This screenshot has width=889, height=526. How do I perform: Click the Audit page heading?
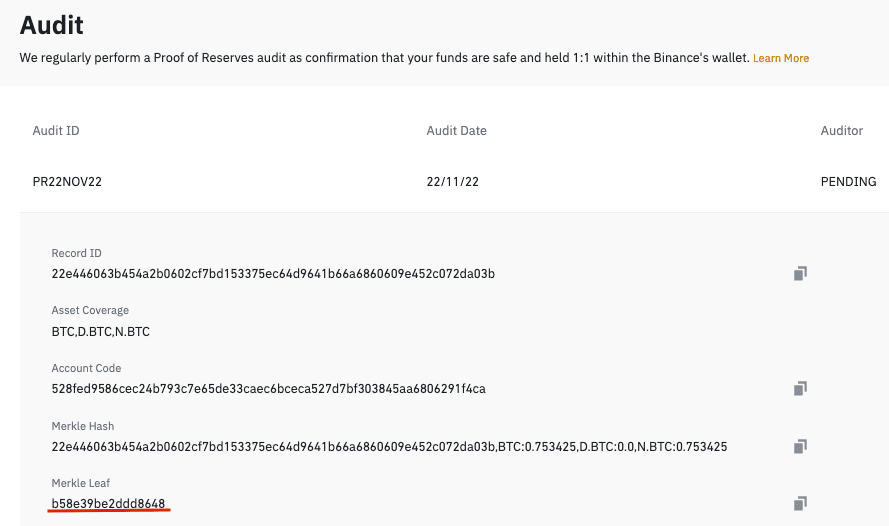pos(52,24)
